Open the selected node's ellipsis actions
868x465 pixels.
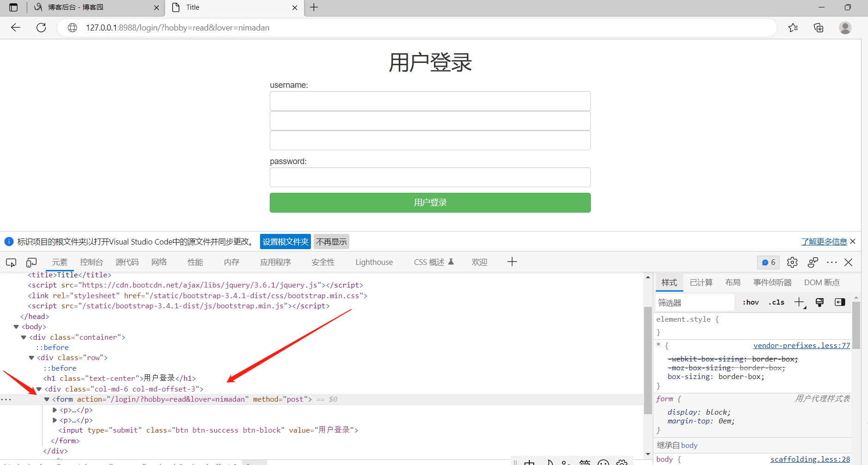[6, 399]
